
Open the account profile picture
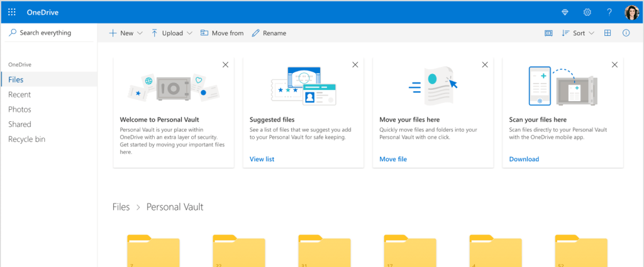(631, 13)
